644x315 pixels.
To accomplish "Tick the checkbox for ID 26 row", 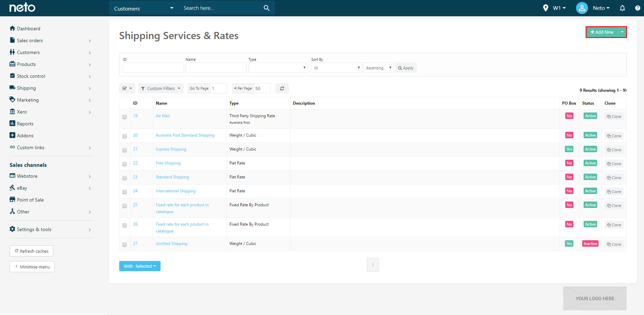I will click(x=125, y=225).
